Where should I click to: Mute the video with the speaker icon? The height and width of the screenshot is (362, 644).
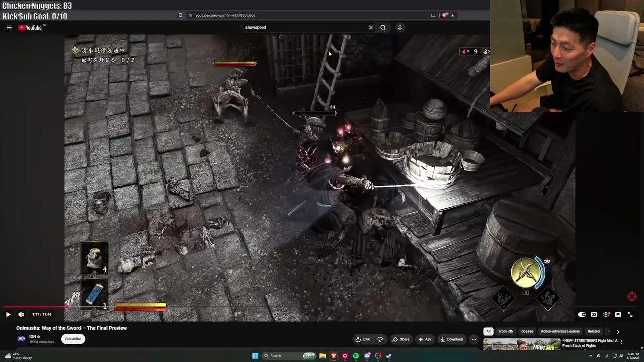21,314
